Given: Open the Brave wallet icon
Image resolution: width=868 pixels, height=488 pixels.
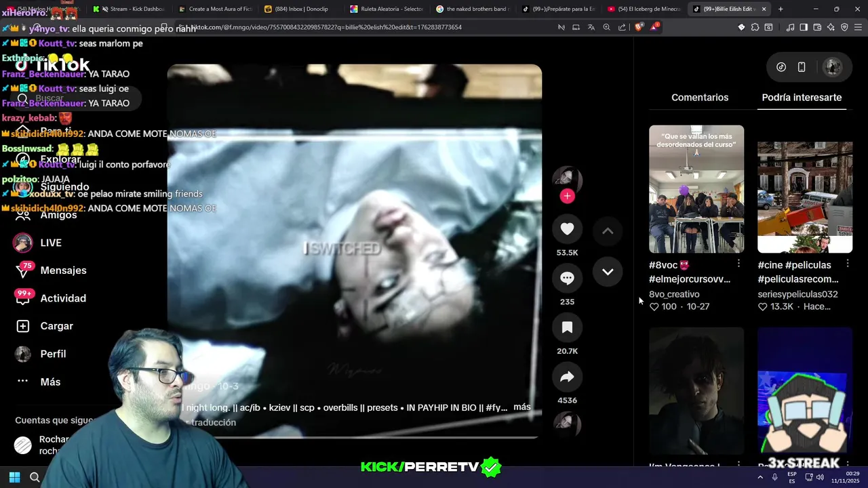Looking at the screenshot, I should pos(817,27).
